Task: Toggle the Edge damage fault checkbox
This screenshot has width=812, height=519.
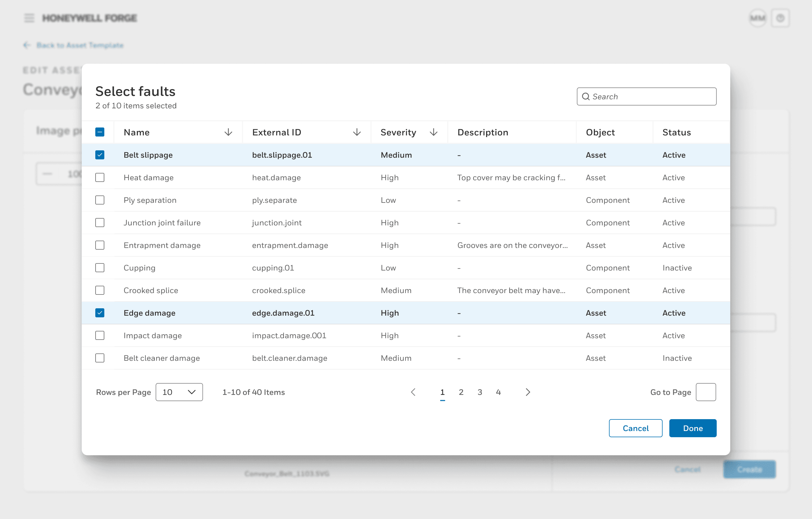Action: click(100, 313)
